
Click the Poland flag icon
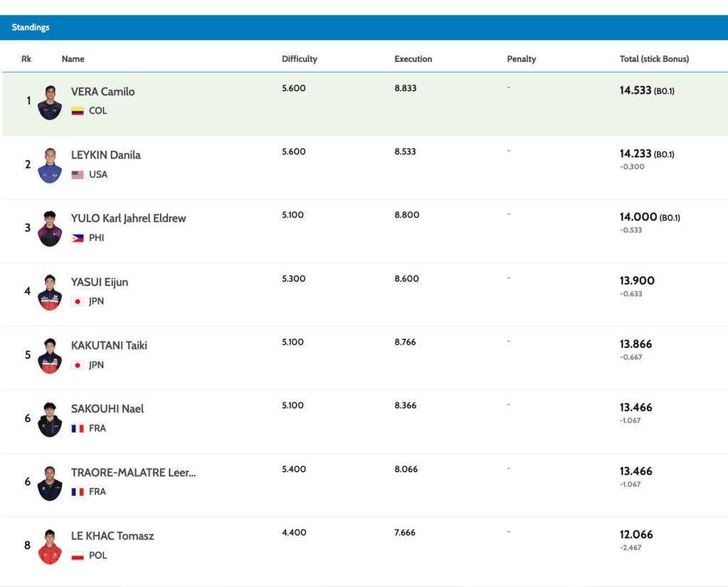pyautogui.click(x=77, y=555)
